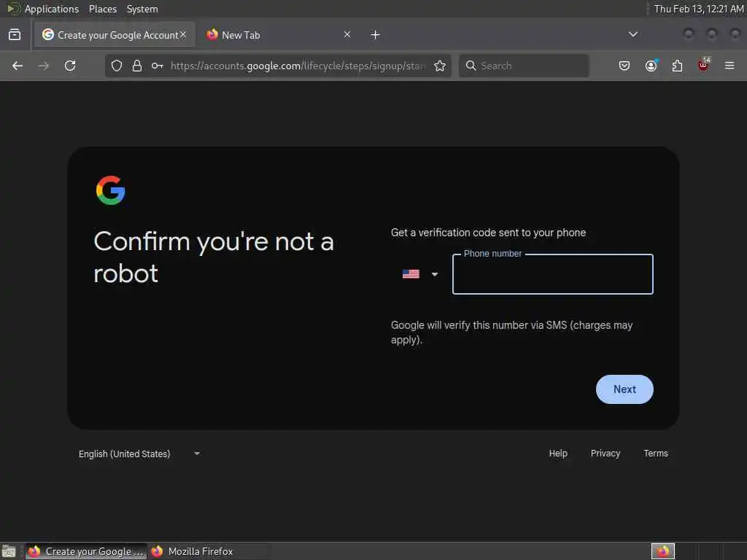Focus the Phone number field
The height and width of the screenshot is (560, 747).
tap(553, 274)
